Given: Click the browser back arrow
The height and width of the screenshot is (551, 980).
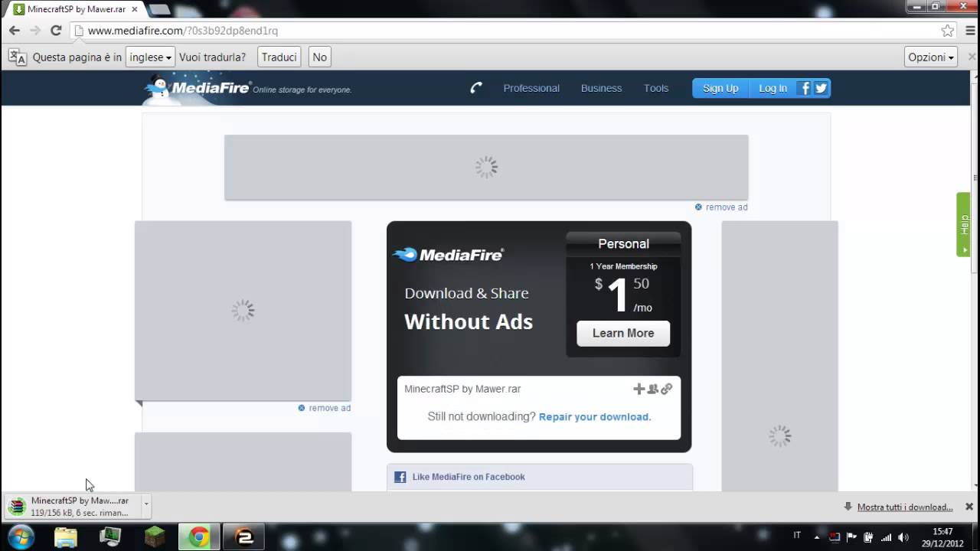Looking at the screenshot, I should (15, 31).
